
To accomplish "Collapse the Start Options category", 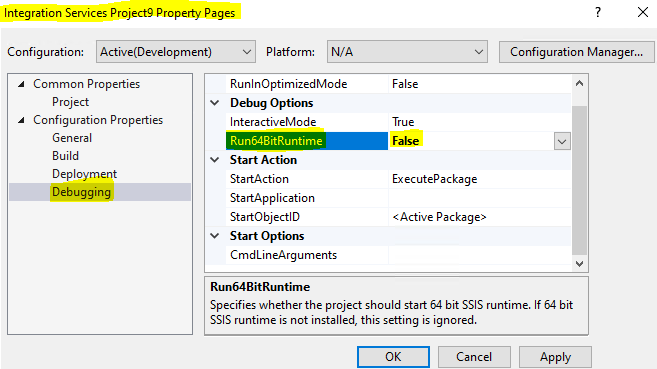I will tap(215, 236).
